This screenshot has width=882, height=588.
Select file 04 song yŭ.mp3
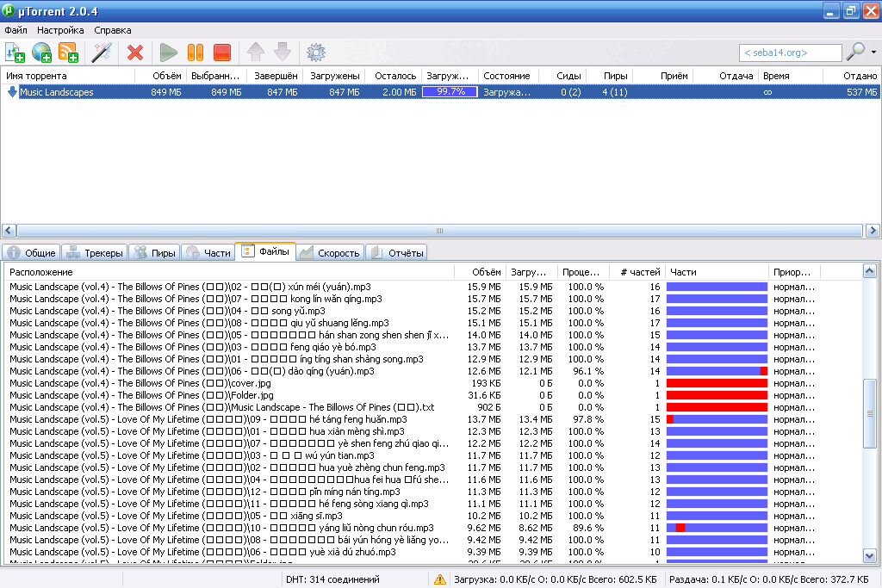point(433,311)
